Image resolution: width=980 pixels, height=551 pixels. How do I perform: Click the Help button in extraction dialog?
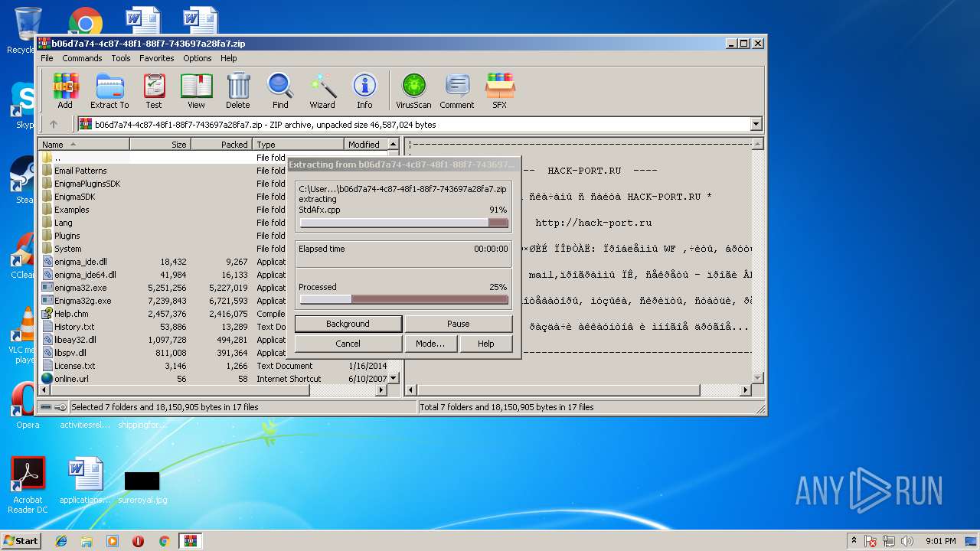[486, 344]
